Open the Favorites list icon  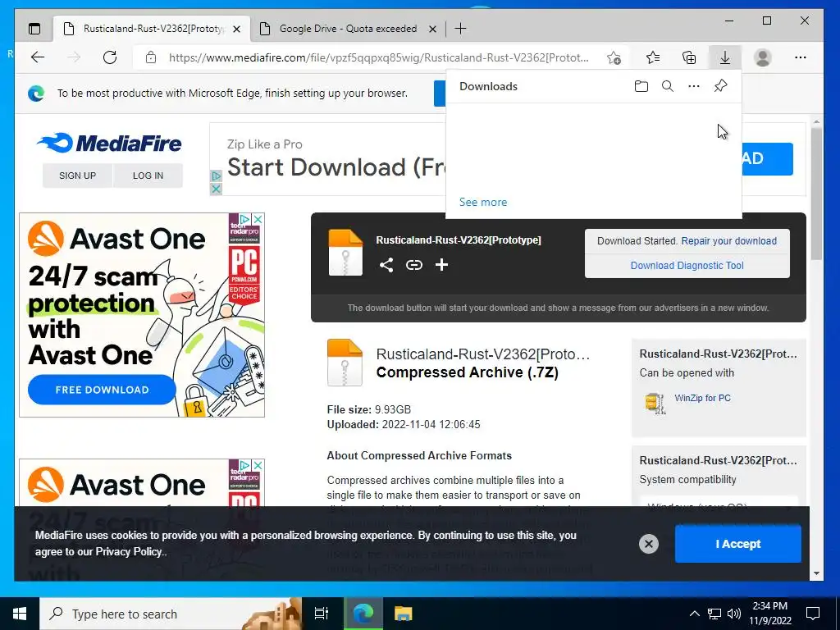click(652, 57)
